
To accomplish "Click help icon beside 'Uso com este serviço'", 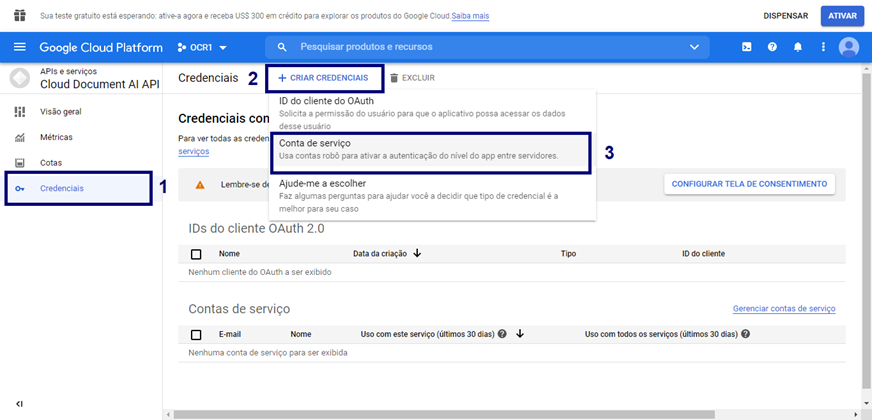I will click(x=502, y=334).
